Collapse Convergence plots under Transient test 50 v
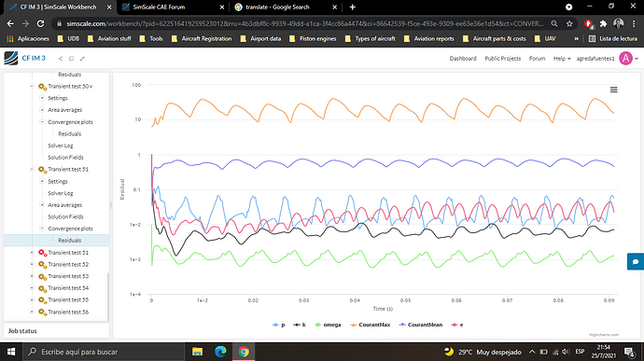The image size is (644, 361). click(42, 121)
